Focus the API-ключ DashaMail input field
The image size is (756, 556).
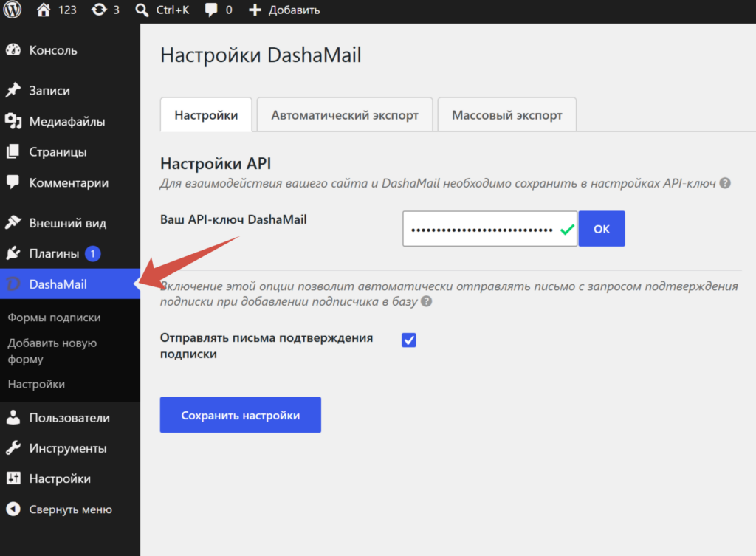(x=490, y=229)
